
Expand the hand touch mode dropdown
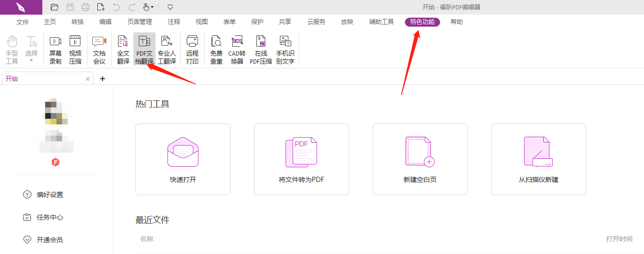coord(152,8)
